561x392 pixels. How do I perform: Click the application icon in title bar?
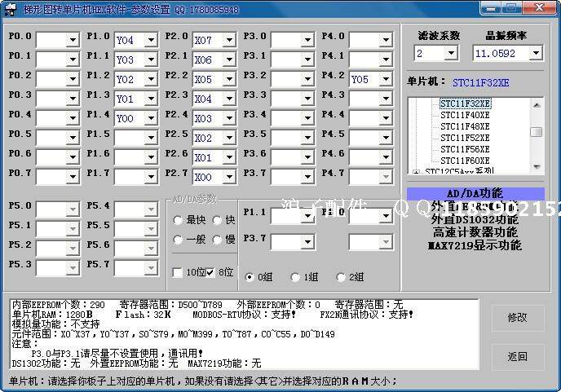coord(11,9)
